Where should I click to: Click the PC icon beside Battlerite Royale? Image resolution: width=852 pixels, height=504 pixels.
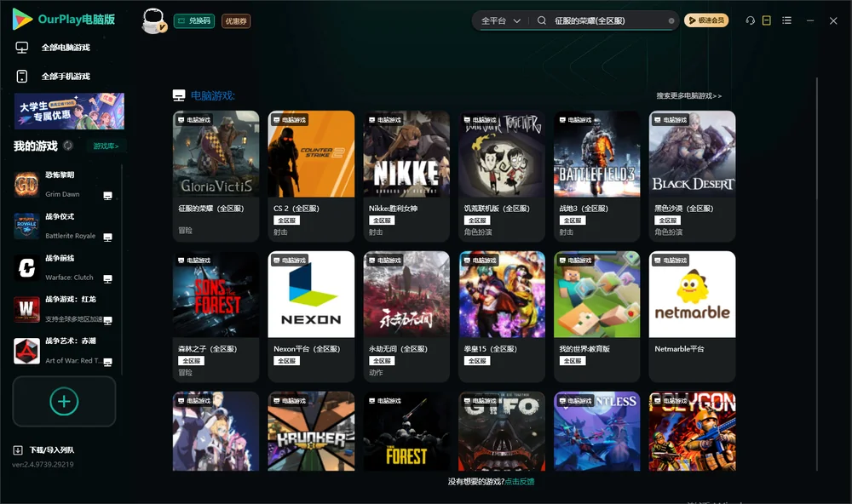click(x=107, y=238)
